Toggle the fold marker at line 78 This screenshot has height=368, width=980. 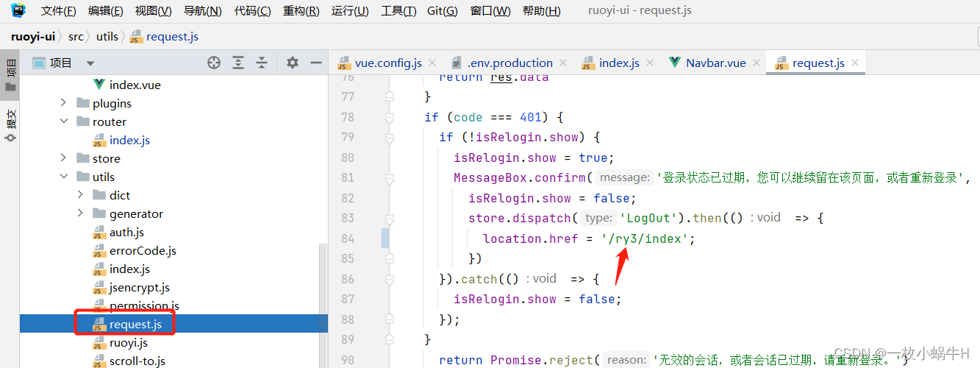390,117
